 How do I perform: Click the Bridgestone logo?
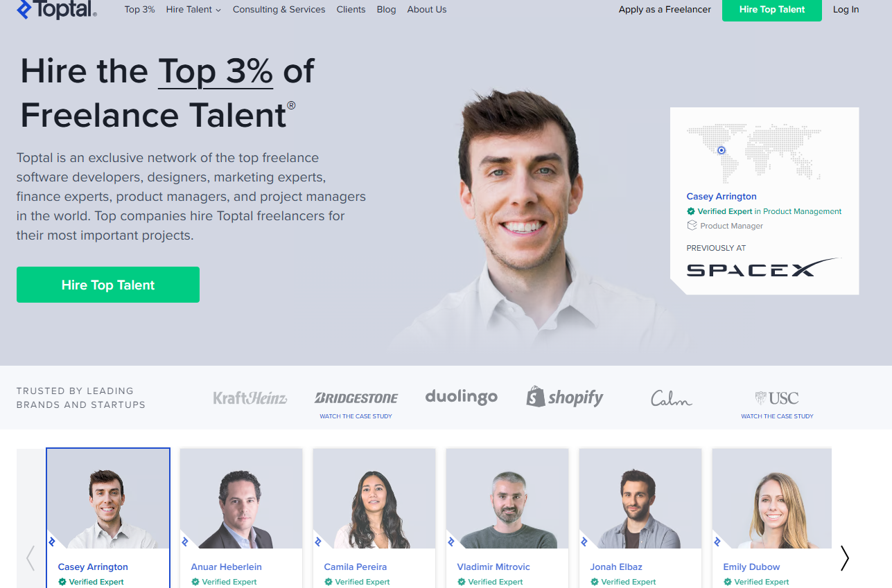click(356, 398)
